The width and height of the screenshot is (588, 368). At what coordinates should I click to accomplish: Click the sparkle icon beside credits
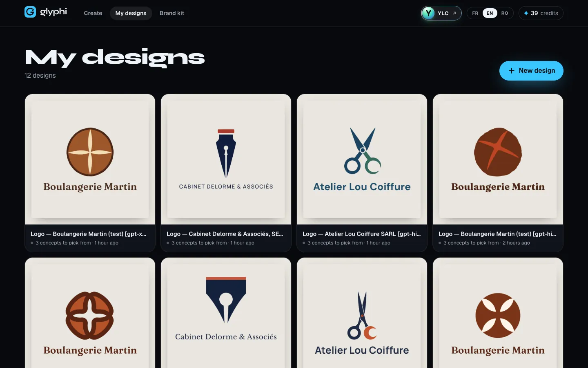point(526,13)
